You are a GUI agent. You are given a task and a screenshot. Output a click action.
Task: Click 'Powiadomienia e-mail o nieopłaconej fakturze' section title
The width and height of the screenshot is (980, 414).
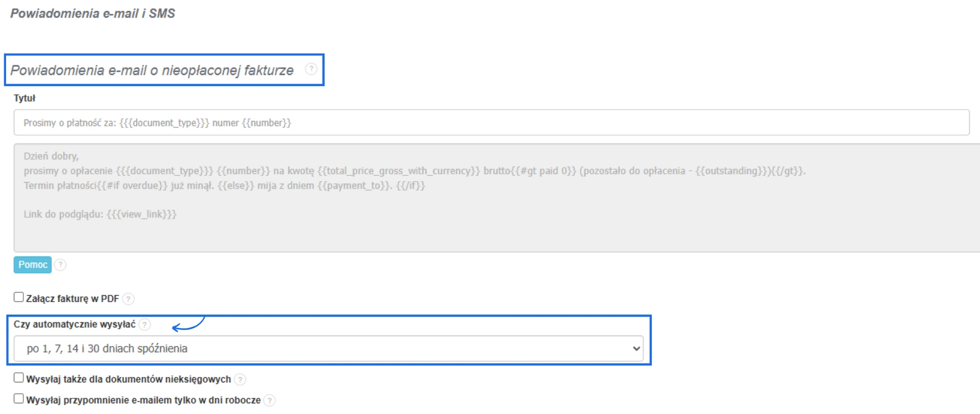click(152, 70)
